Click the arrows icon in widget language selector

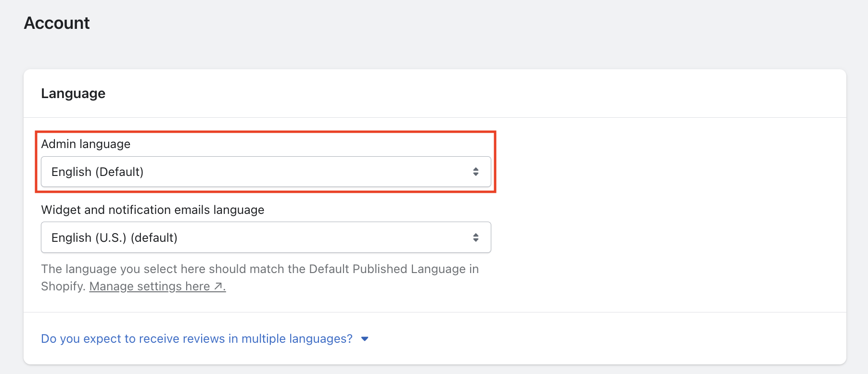point(475,237)
